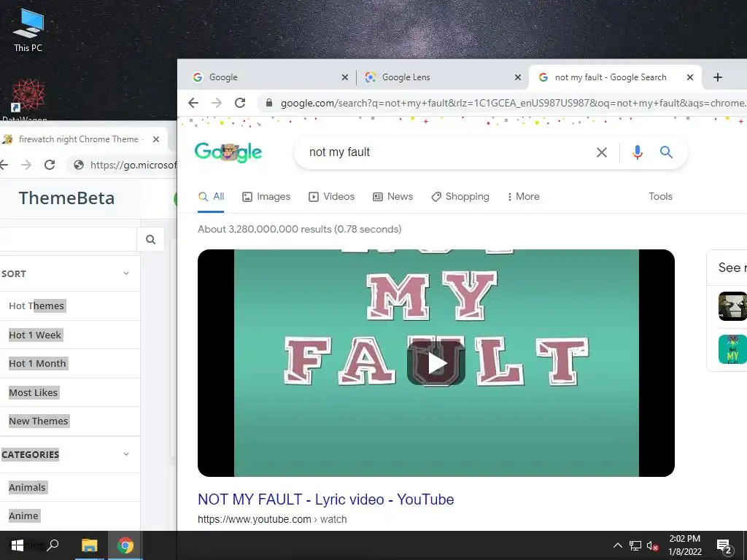747x560 pixels.
Task: Open taskbar search magnifier
Action: (53, 545)
